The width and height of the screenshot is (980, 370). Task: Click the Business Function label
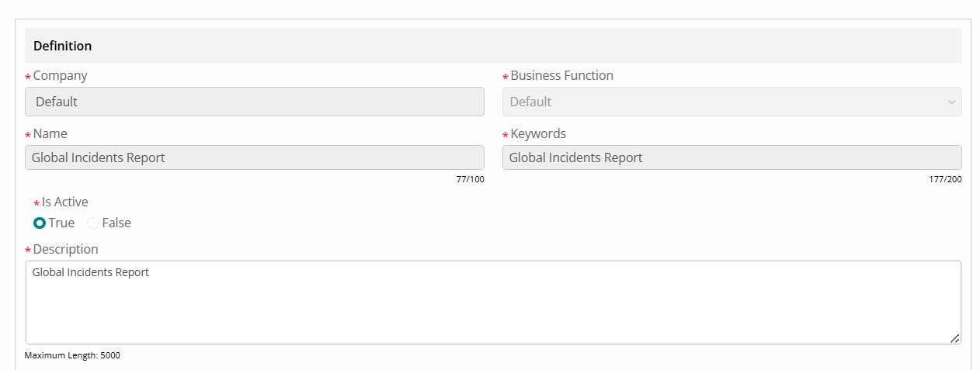(561, 76)
